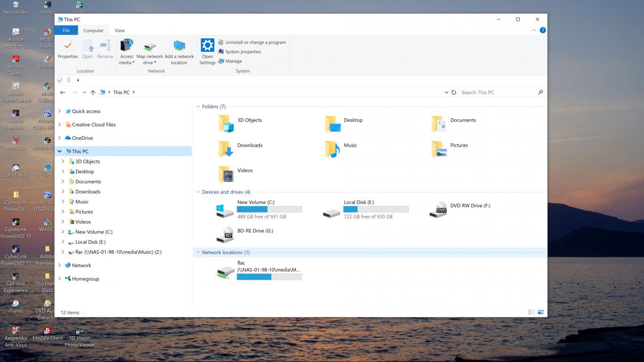This screenshot has width=644, height=362.
Task: Click the Properties icon in the ribbon
Action: [68, 46]
